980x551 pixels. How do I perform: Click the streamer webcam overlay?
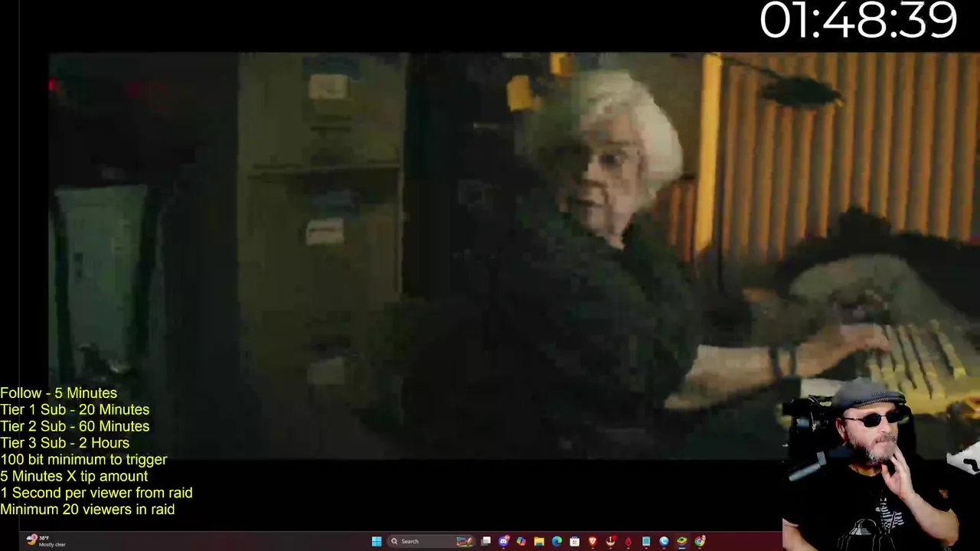pos(880,464)
